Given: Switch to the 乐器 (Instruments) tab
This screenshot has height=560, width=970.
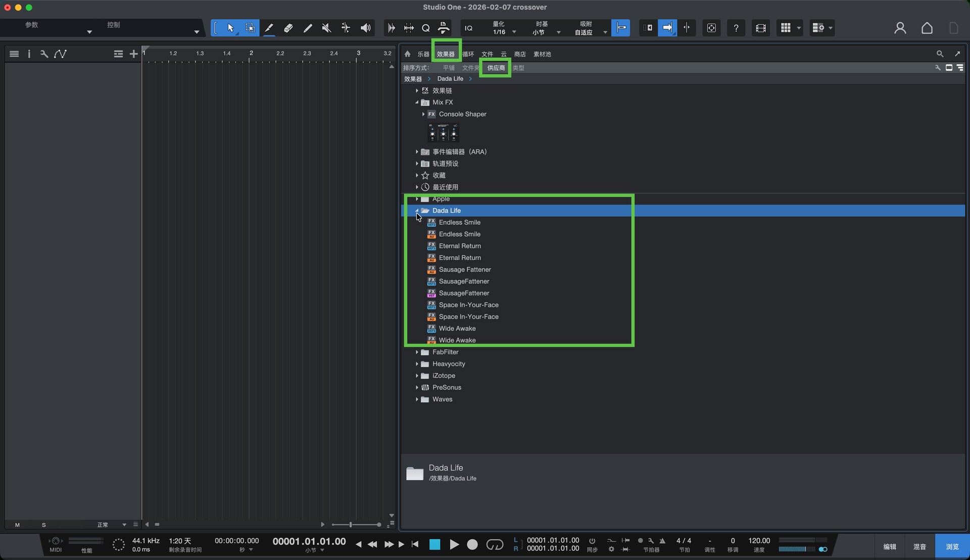Looking at the screenshot, I should click(x=423, y=54).
